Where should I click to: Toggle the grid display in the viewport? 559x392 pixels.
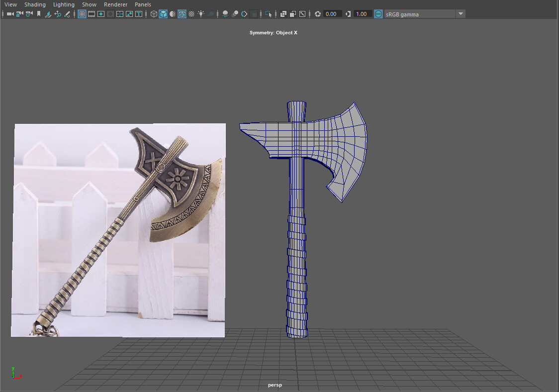point(82,14)
